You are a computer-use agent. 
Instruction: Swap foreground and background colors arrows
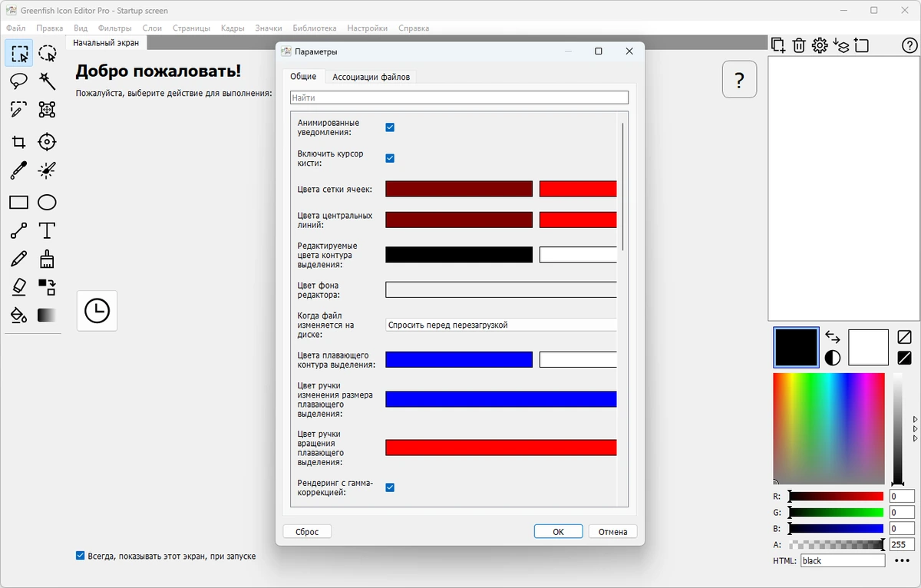pyautogui.click(x=833, y=336)
